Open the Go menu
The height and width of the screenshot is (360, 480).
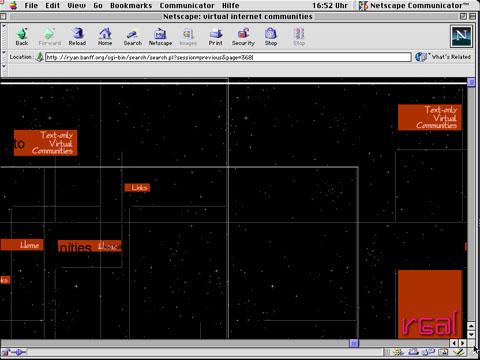tap(98, 6)
